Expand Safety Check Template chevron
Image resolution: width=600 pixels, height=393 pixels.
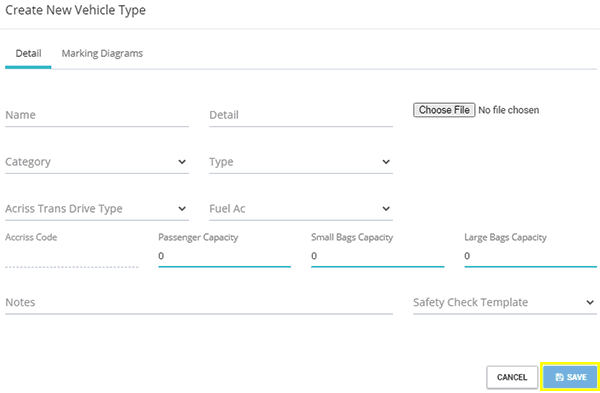[590, 303]
